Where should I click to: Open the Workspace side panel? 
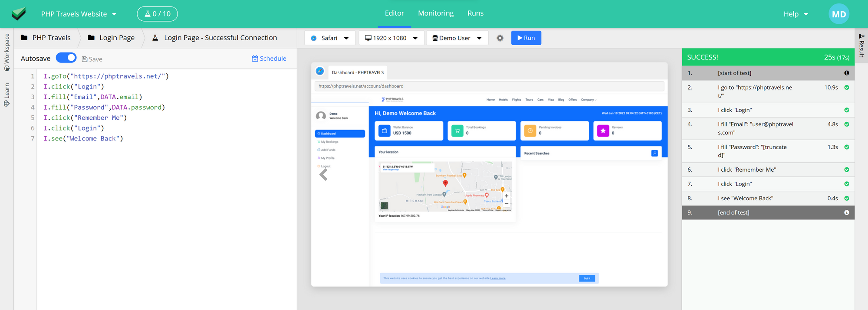(7, 52)
